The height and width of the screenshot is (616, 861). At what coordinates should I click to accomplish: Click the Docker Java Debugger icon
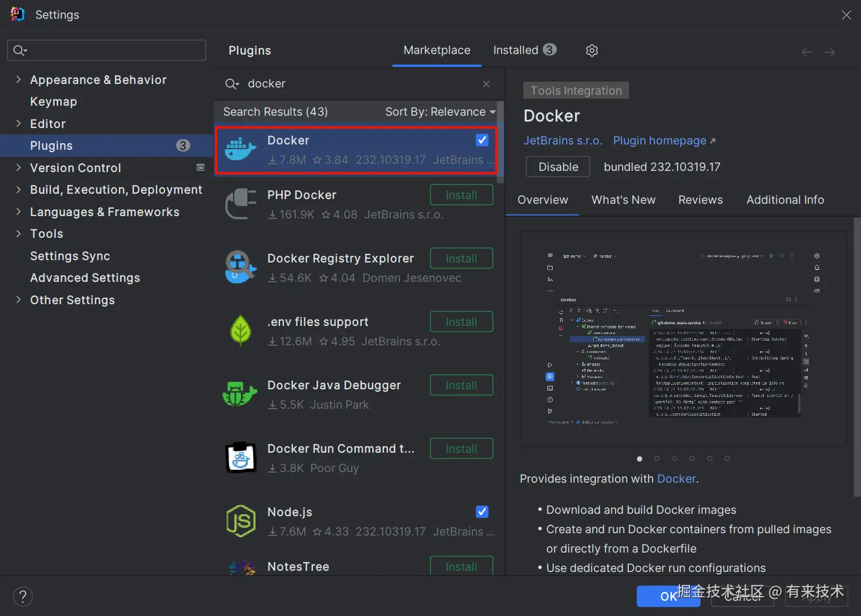240,394
